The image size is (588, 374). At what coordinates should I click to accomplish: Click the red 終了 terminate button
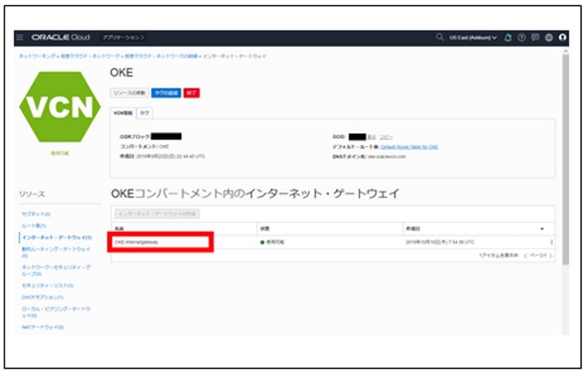192,92
